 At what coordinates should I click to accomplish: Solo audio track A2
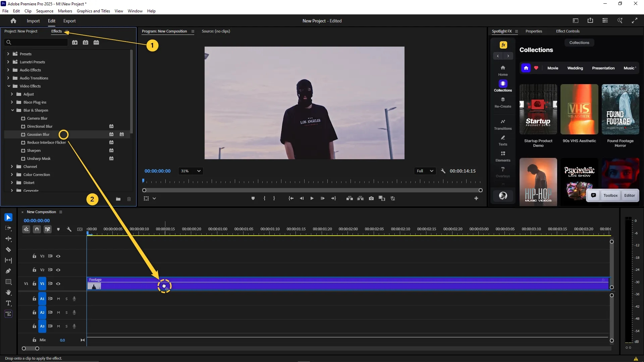(x=66, y=312)
